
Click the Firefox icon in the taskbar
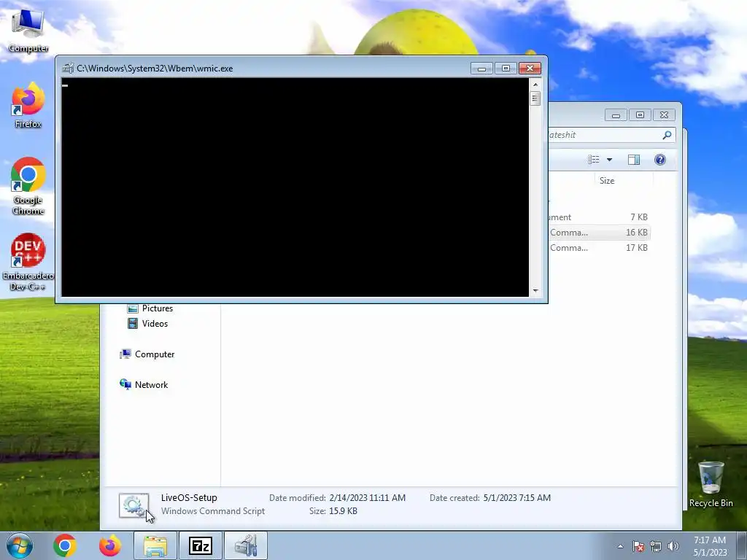coord(109,545)
